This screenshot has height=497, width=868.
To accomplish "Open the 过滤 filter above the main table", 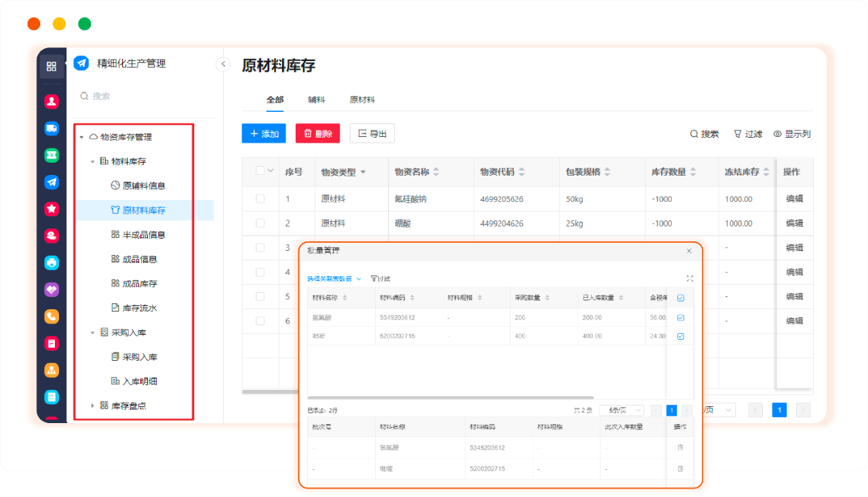I will click(748, 134).
